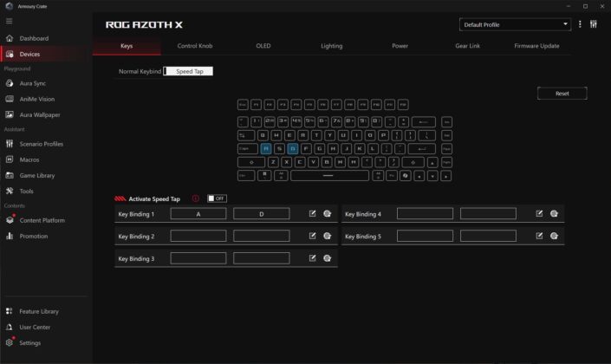Click the Reset button
The image size is (611, 364).
tap(562, 94)
